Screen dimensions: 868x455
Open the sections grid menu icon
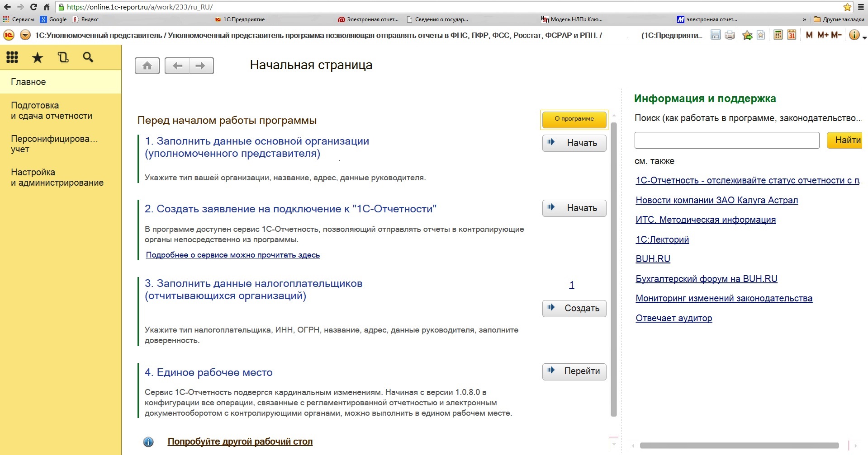point(12,57)
